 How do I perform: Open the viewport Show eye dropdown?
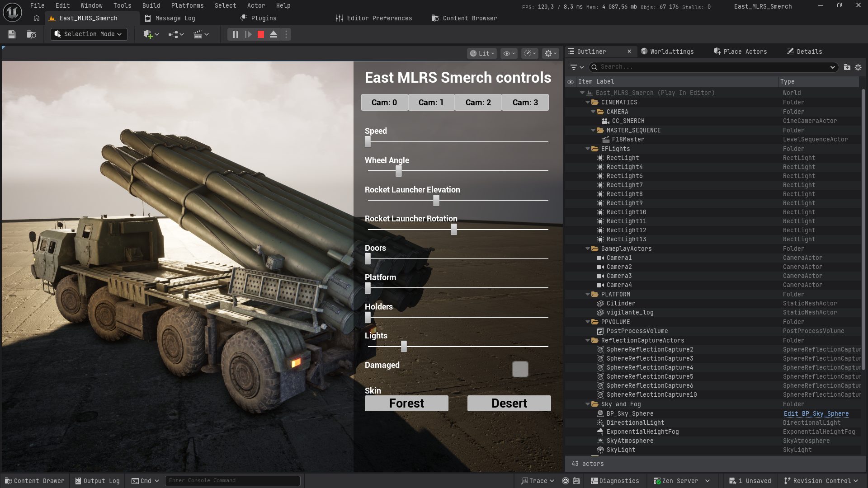tap(509, 53)
